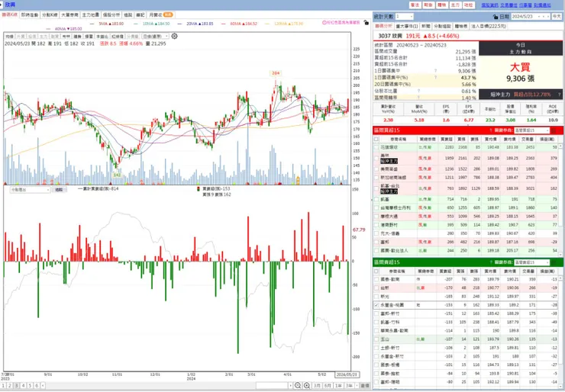Set chart range to 3月
Viewport: 565px width, 392px height.
tap(317, 386)
